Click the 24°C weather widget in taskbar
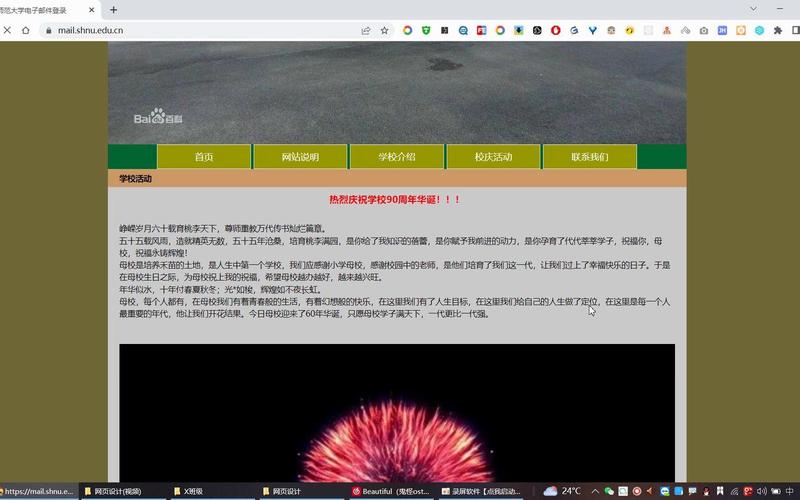The height and width of the screenshot is (500, 800). coord(563,491)
